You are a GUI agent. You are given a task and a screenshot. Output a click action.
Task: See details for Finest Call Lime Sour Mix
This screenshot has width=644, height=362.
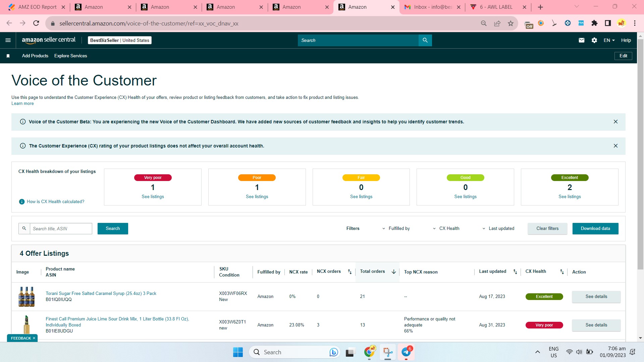pos(596,325)
